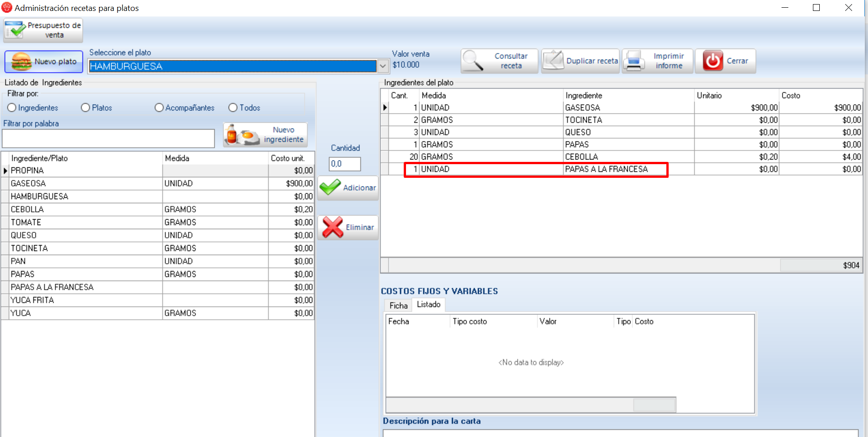868x437 pixels.
Task: Click the Nuevo ingrediente food icon
Action: [x=242, y=135]
